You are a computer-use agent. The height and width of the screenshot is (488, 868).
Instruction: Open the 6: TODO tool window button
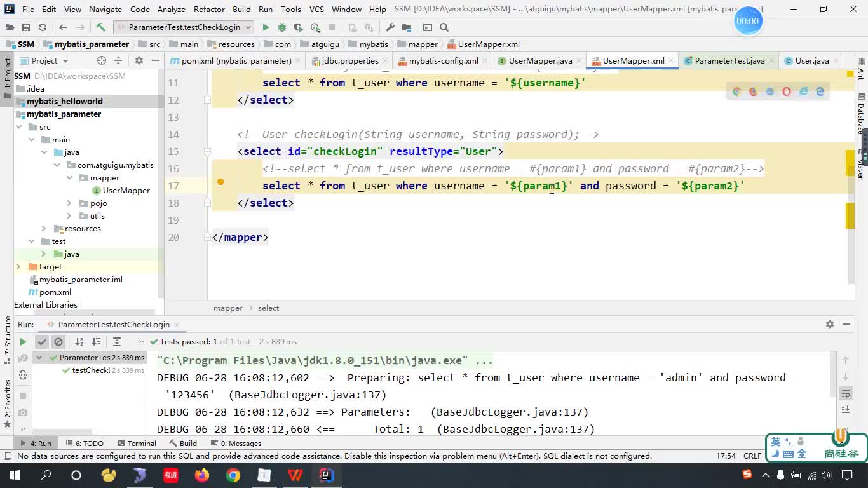click(x=85, y=444)
